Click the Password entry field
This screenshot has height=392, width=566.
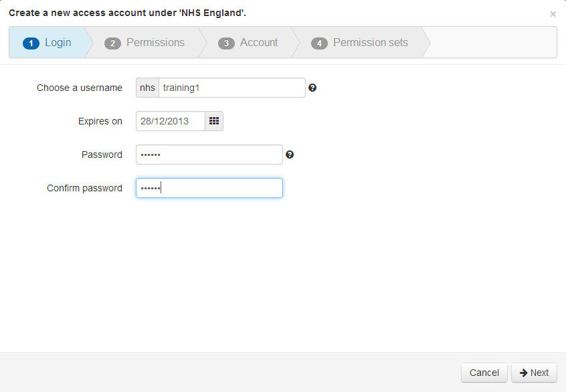209,155
